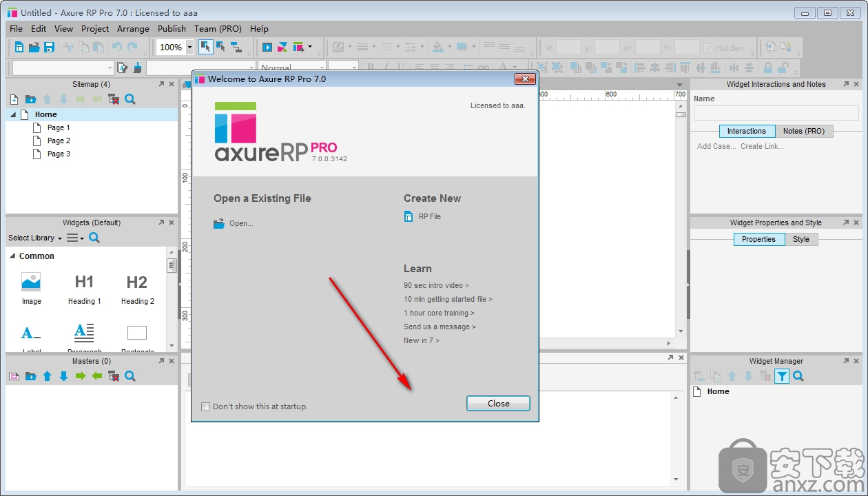Screen dimensions: 868x496
Task: Add a new page in the Sitemap panel
Action: click(x=14, y=99)
